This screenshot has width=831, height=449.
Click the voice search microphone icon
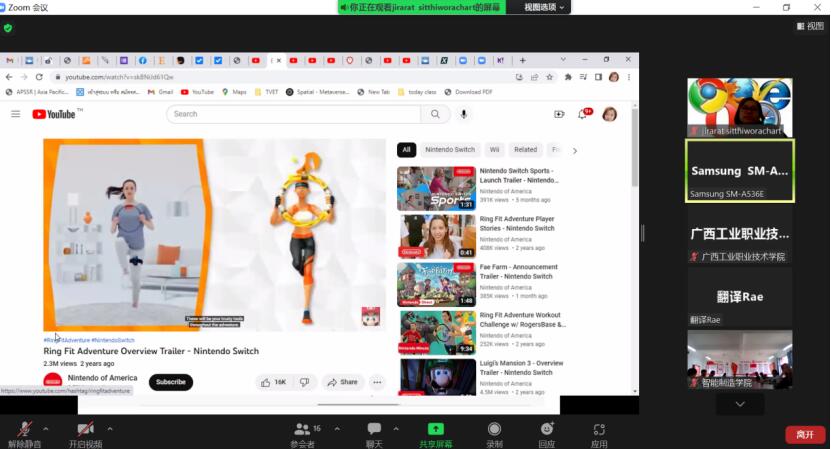tap(464, 114)
